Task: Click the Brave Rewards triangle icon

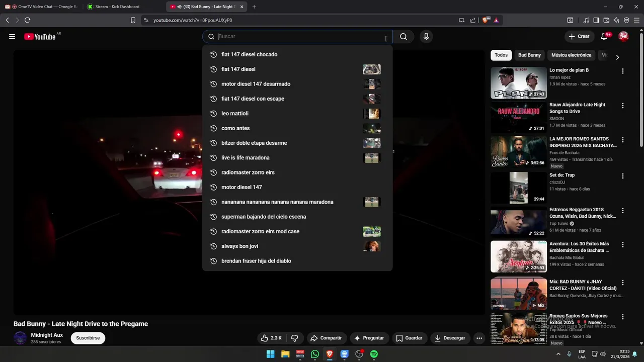Action: (496, 20)
